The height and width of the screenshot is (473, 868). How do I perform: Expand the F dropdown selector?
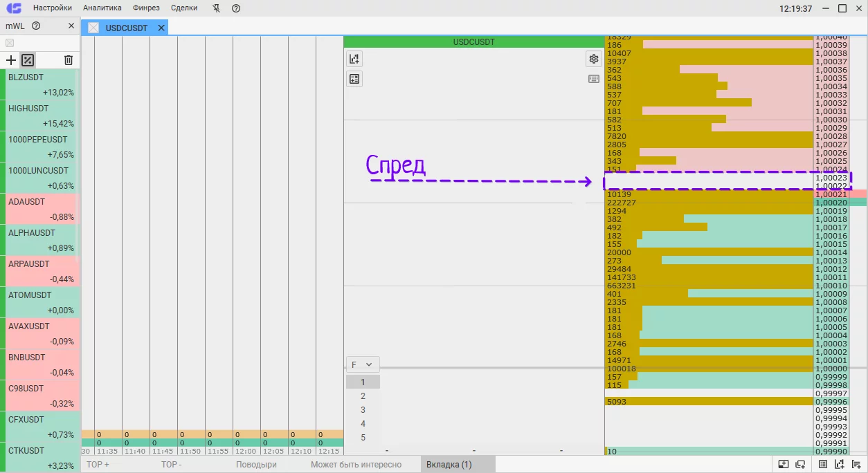click(x=361, y=364)
